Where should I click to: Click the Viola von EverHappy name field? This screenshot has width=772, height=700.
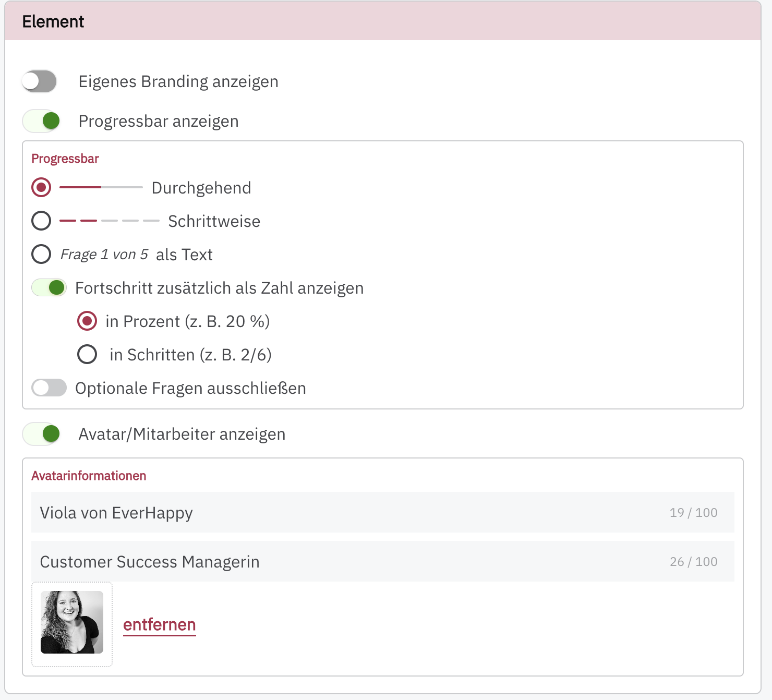pyautogui.click(x=344, y=512)
